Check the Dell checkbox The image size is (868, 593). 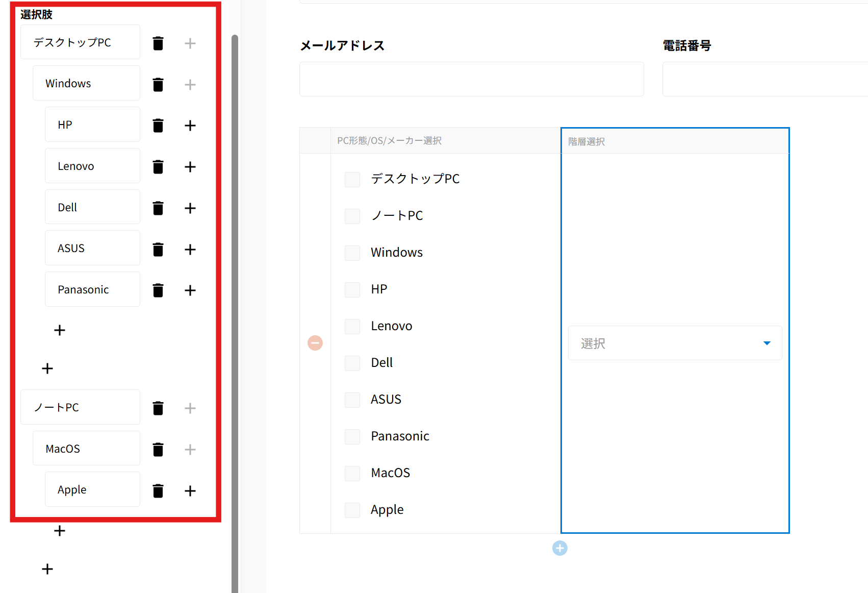pyautogui.click(x=352, y=363)
